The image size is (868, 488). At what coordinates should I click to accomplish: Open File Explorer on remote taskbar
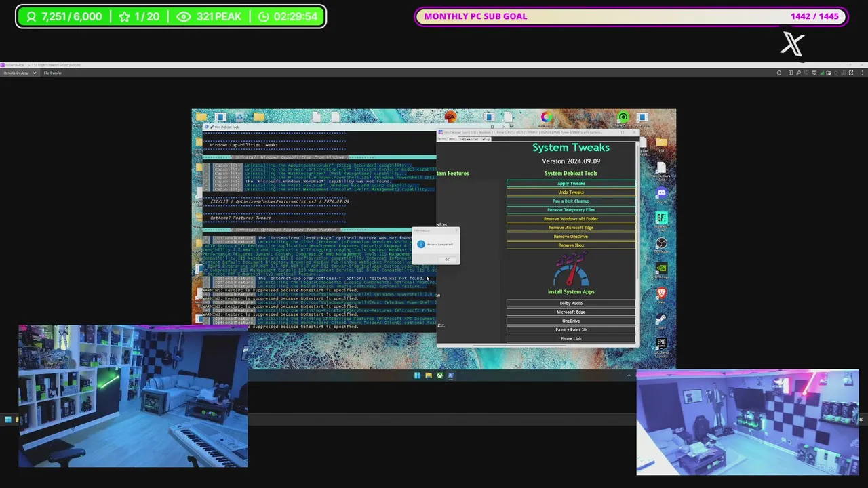429,375
